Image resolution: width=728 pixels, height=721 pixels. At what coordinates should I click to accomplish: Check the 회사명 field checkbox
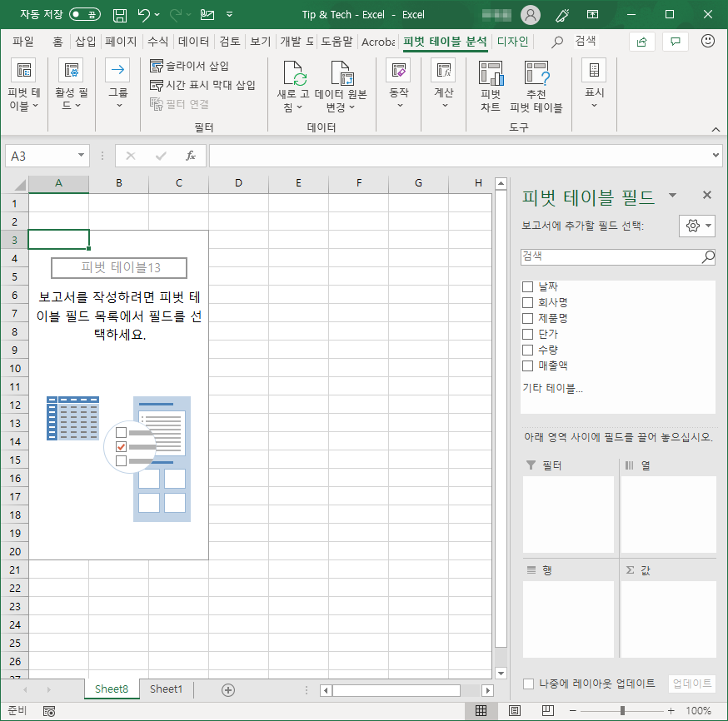527,302
